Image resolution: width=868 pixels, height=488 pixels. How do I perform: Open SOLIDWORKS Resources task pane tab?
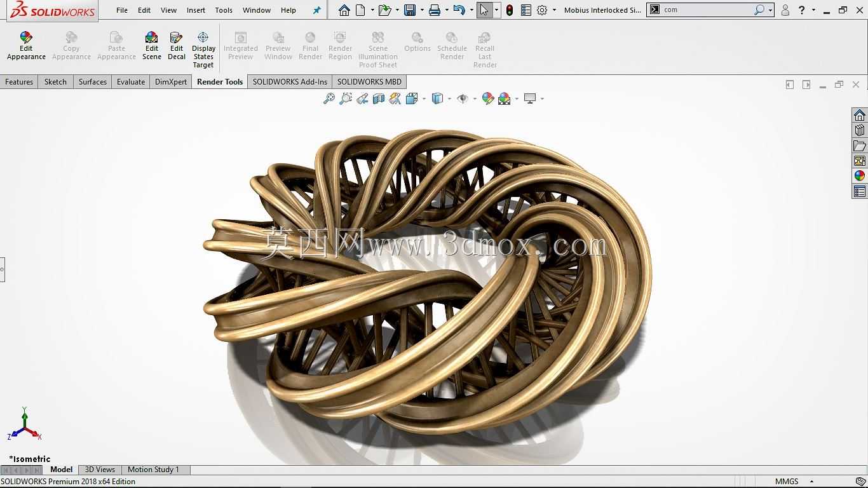pos(860,115)
